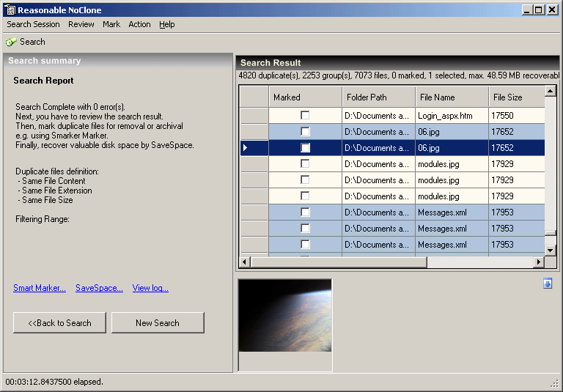Click the Reasonable NoClone title bar icon

pyautogui.click(x=9, y=10)
